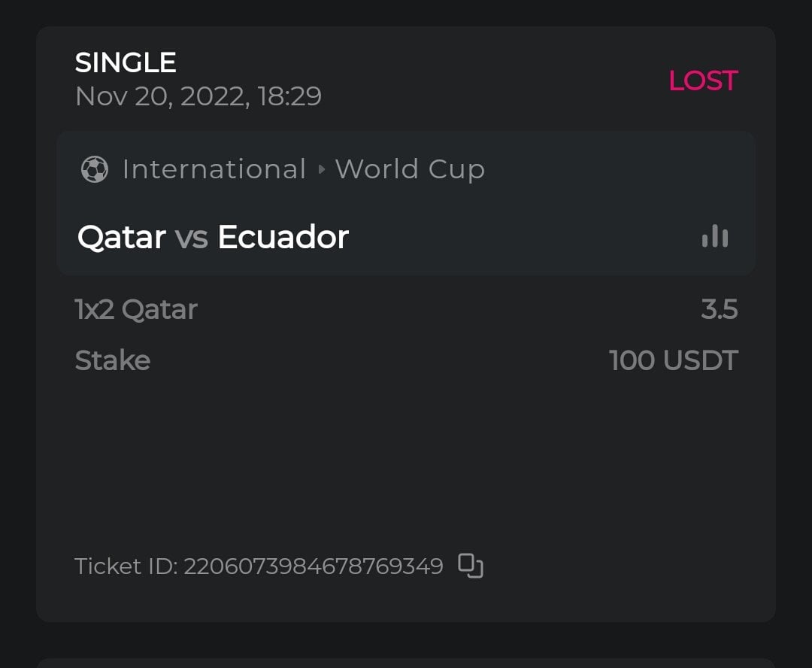This screenshot has height=668, width=812.
Task: Click the 100 USDT stake amount
Action: [x=673, y=360]
